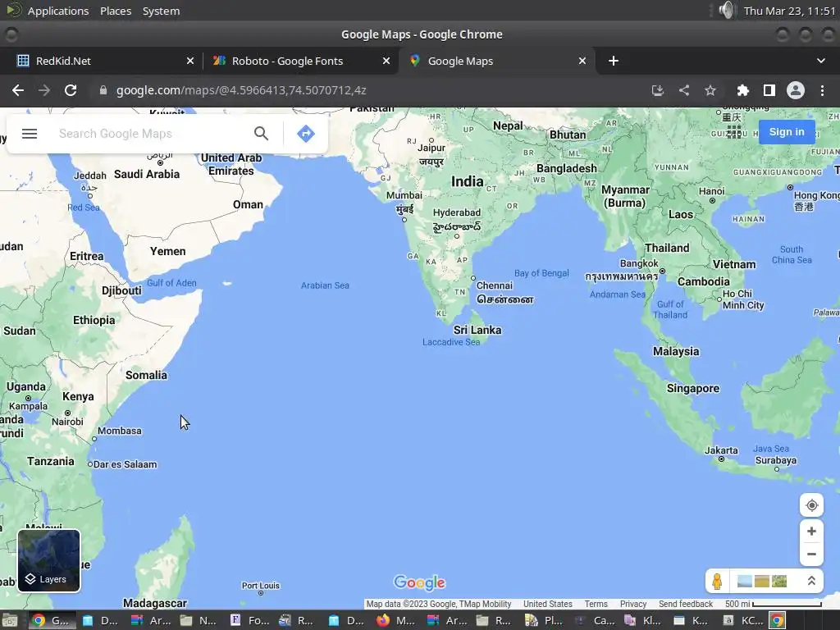
Task: Switch map type via Layers tile
Action: 48,560
